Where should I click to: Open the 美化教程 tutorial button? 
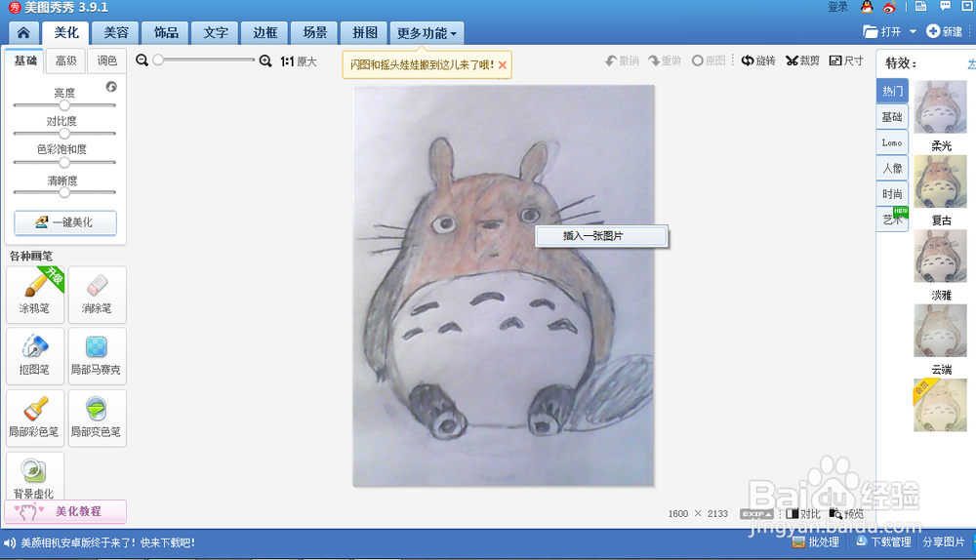point(65,511)
